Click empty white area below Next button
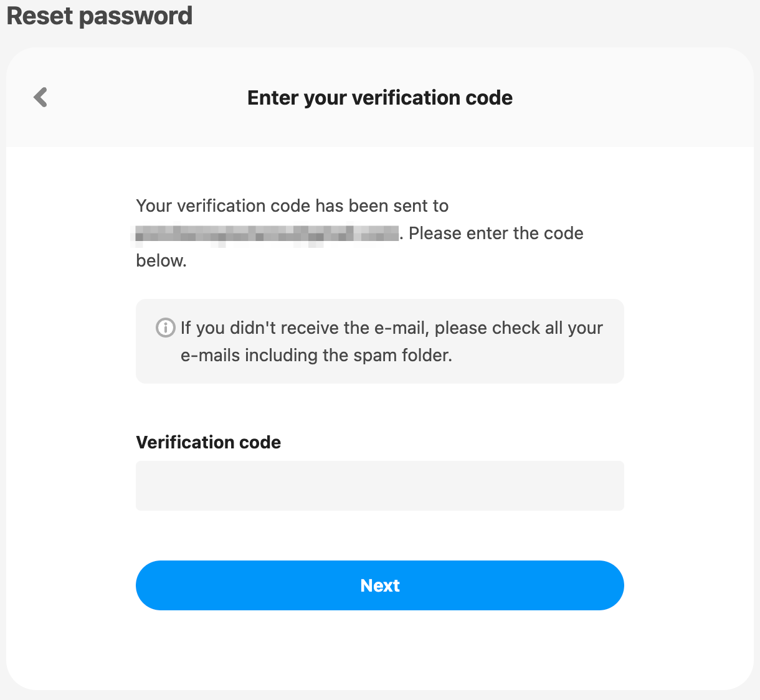The height and width of the screenshot is (700, 760). click(380, 648)
